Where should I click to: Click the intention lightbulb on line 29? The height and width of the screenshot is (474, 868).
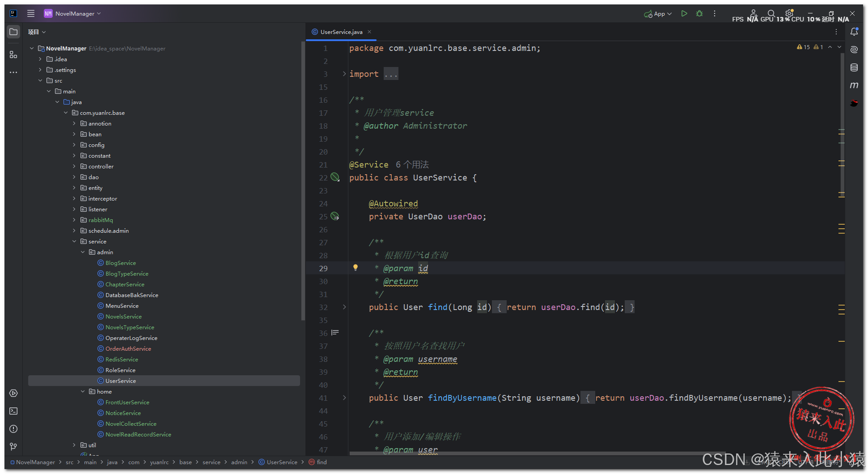[x=356, y=268]
